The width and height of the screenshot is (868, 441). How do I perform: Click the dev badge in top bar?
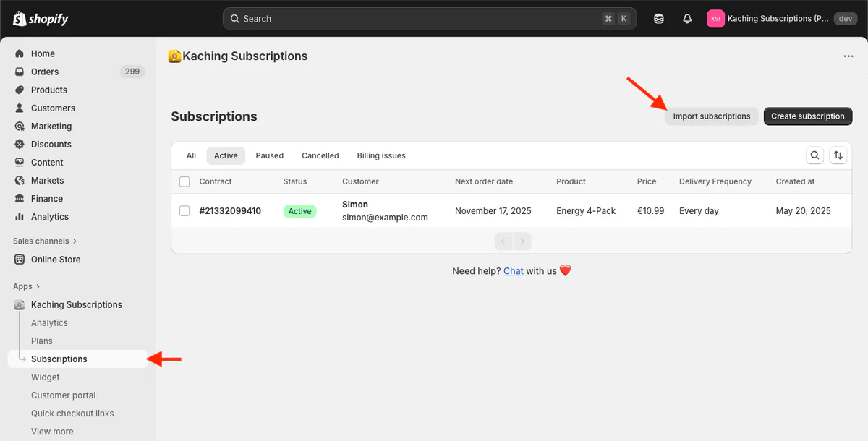(x=846, y=19)
